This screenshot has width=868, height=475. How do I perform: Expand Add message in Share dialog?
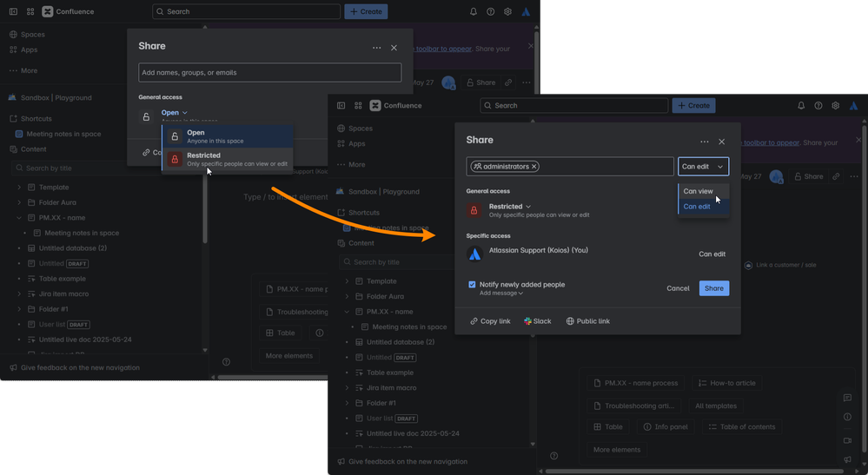[x=501, y=293]
